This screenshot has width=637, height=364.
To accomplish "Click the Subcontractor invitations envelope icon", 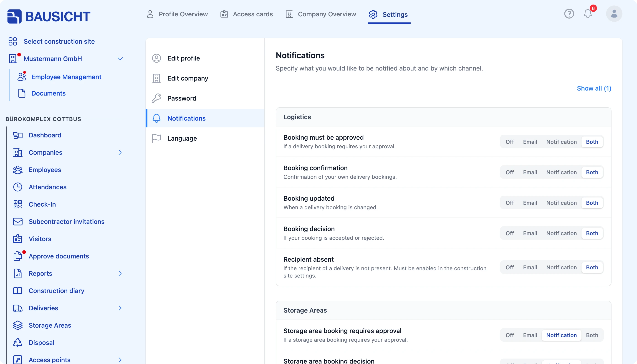I will (18, 222).
